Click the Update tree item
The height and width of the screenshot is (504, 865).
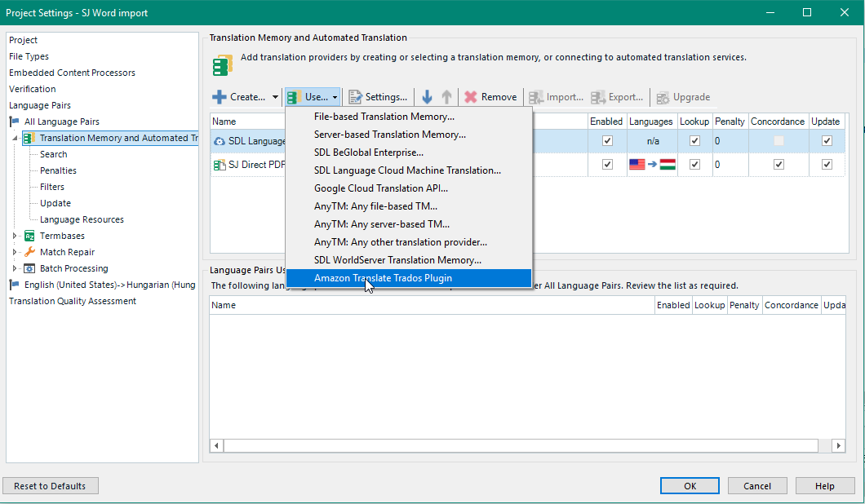(x=55, y=203)
